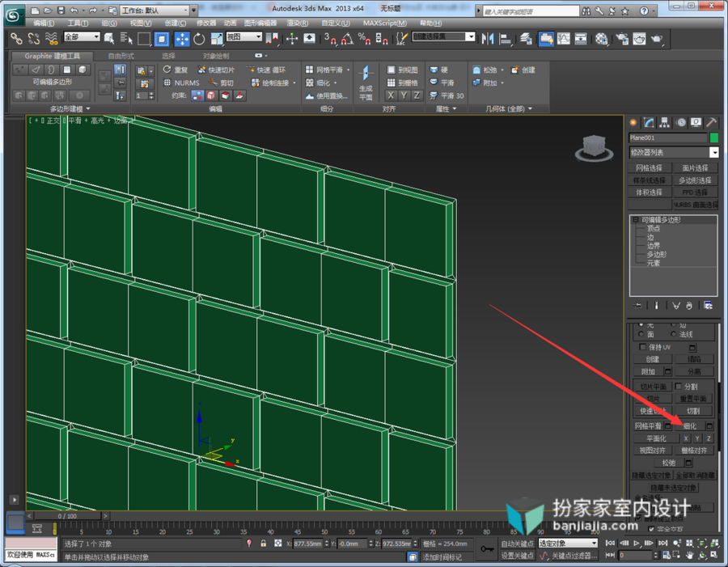Toggle the selection lock padlock icon
This screenshot has height=567, width=728.
click(x=263, y=543)
